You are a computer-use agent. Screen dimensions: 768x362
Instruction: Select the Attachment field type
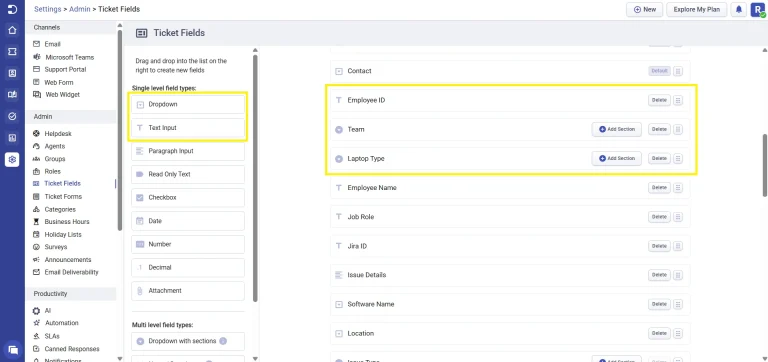tap(188, 291)
